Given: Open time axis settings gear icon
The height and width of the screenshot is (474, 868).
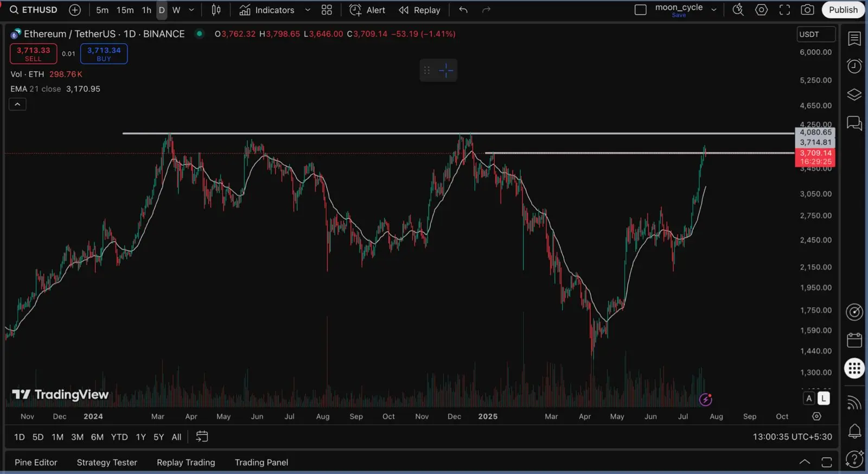Looking at the screenshot, I should pyautogui.click(x=816, y=416).
